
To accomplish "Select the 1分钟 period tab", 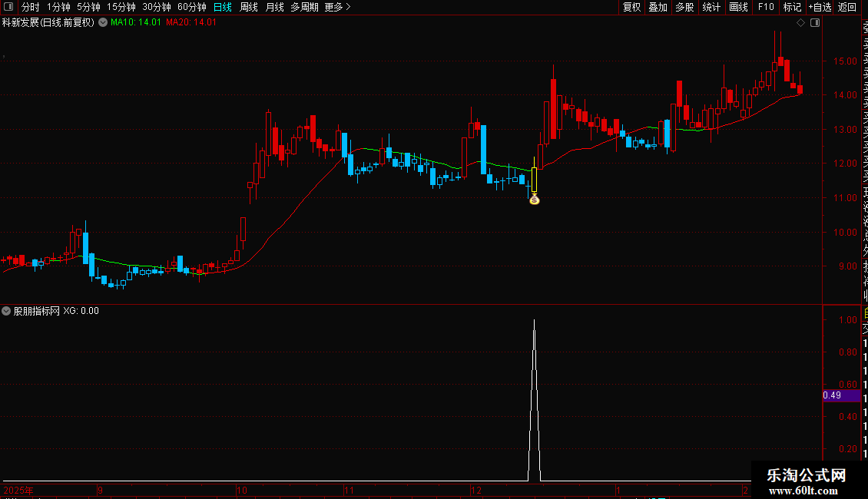I will [58, 7].
